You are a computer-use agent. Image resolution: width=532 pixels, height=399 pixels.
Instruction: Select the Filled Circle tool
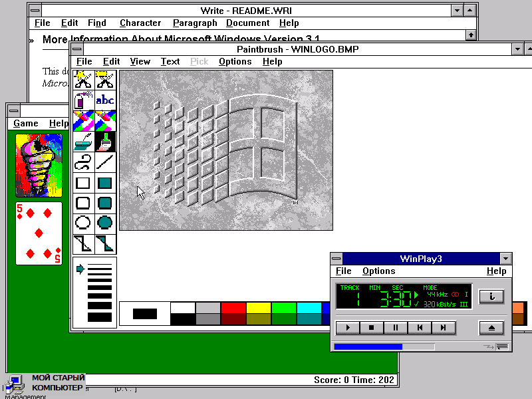pyautogui.click(x=105, y=223)
